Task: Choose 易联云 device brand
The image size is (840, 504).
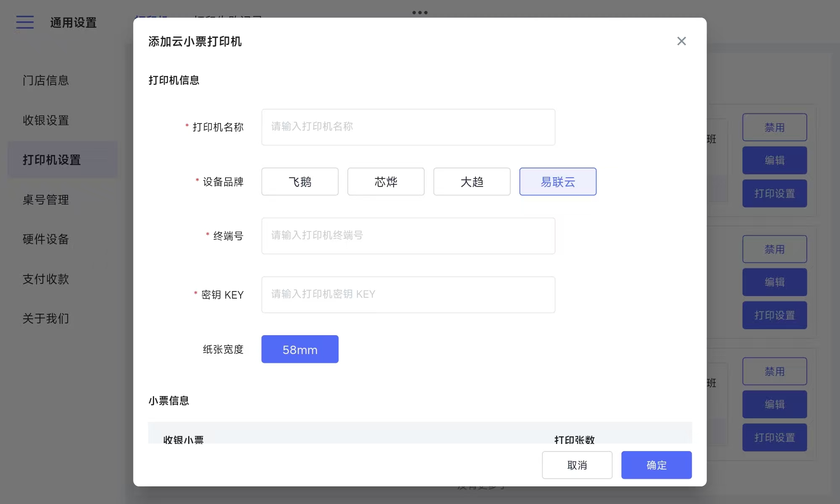Action: pyautogui.click(x=558, y=182)
